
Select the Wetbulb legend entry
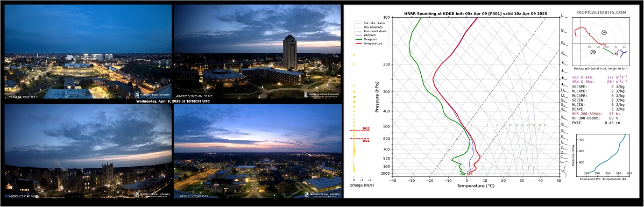366,35
